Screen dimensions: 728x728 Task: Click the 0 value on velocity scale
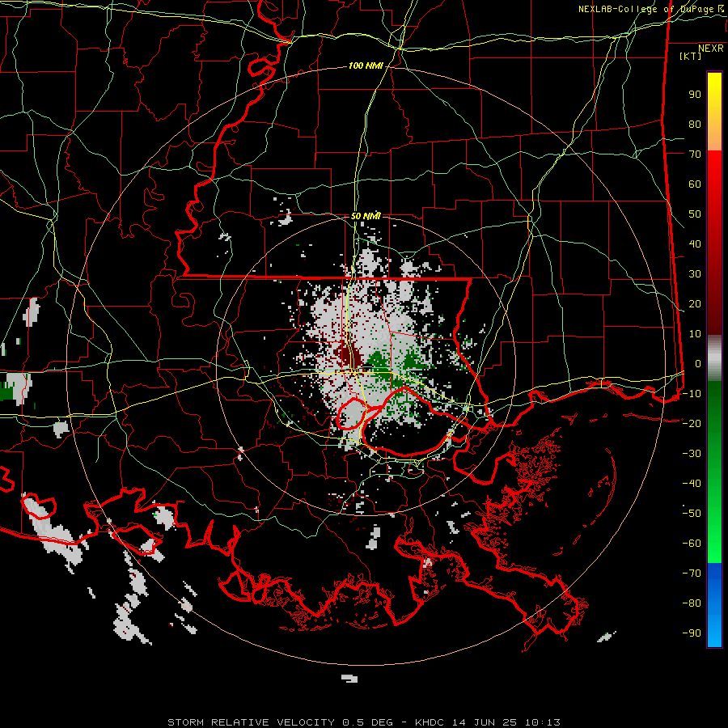click(x=698, y=363)
